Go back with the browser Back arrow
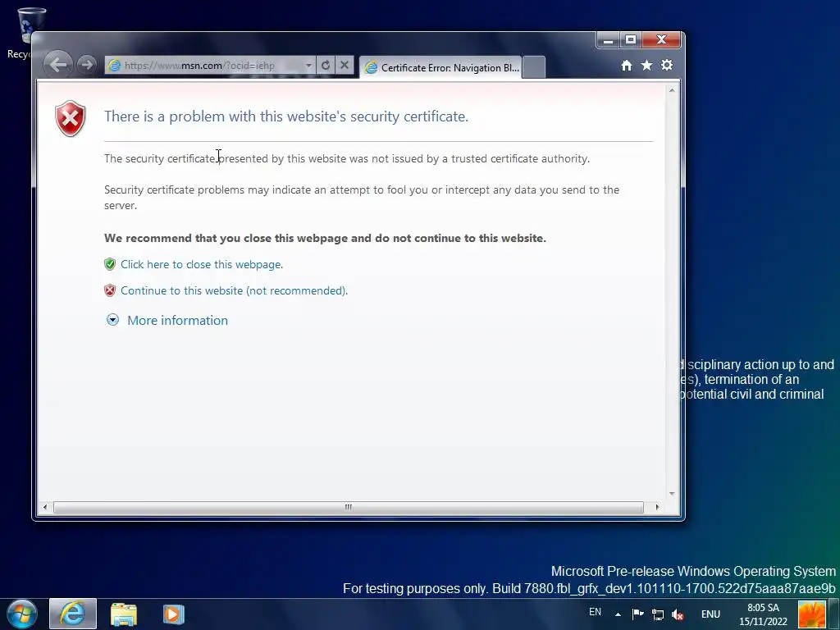840x630 pixels. point(58,65)
